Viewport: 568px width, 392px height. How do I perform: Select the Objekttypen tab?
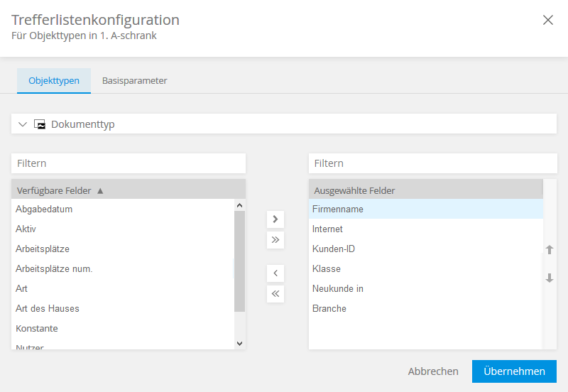[x=54, y=80]
